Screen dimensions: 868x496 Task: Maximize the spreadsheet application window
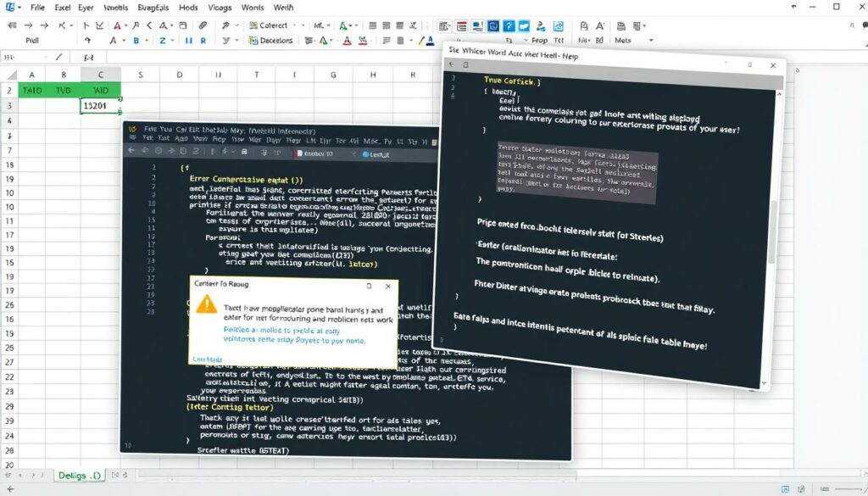point(837,7)
